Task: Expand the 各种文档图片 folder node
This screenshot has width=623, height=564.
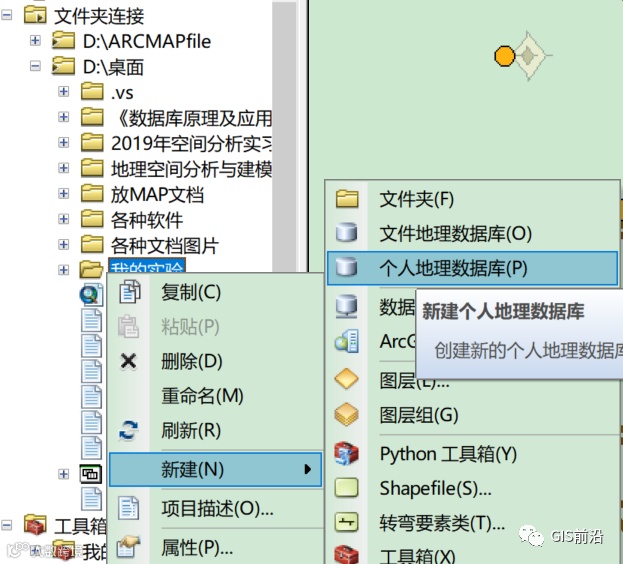Action: [x=64, y=244]
